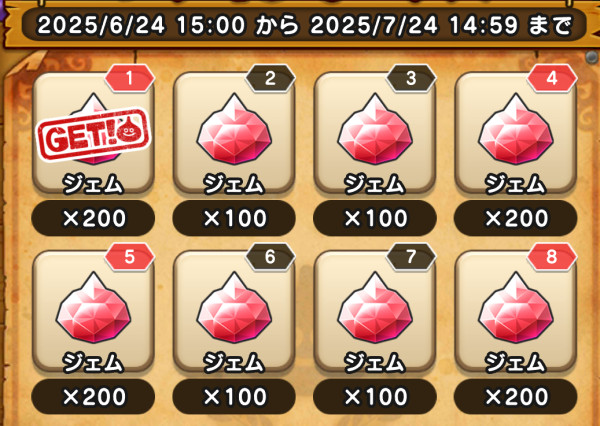600x426 pixels.
Task: Click the ×100 label under day 2
Action: coord(234,218)
